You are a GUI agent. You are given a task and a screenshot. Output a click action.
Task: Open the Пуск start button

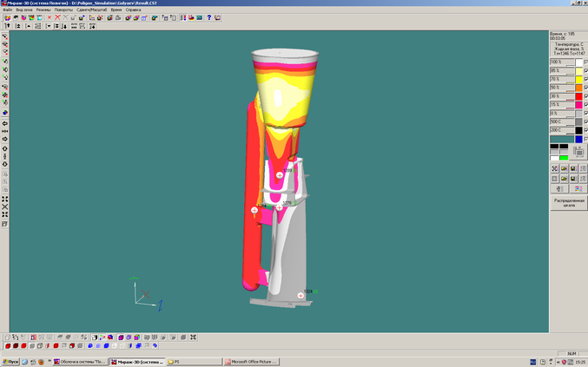pos(10,362)
